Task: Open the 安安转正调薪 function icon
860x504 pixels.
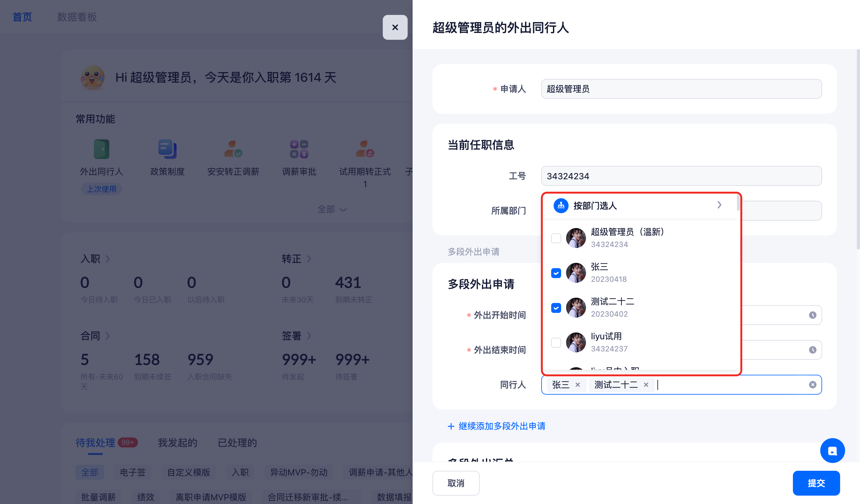Action: 233,149
